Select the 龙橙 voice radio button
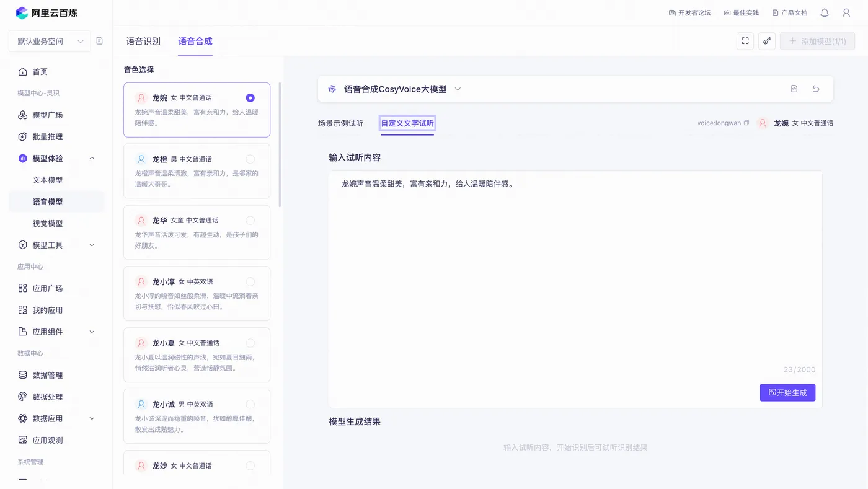This screenshot has width=868, height=489. pyautogui.click(x=250, y=159)
